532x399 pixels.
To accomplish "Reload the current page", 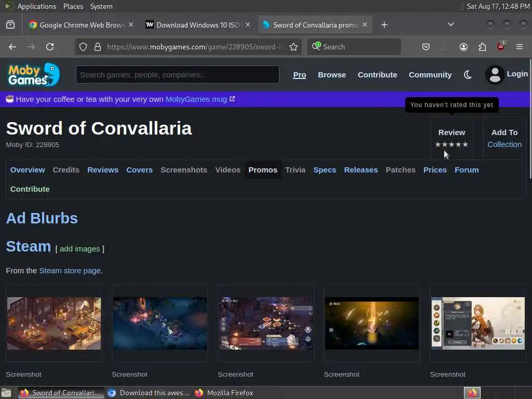I will [x=50, y=47].
